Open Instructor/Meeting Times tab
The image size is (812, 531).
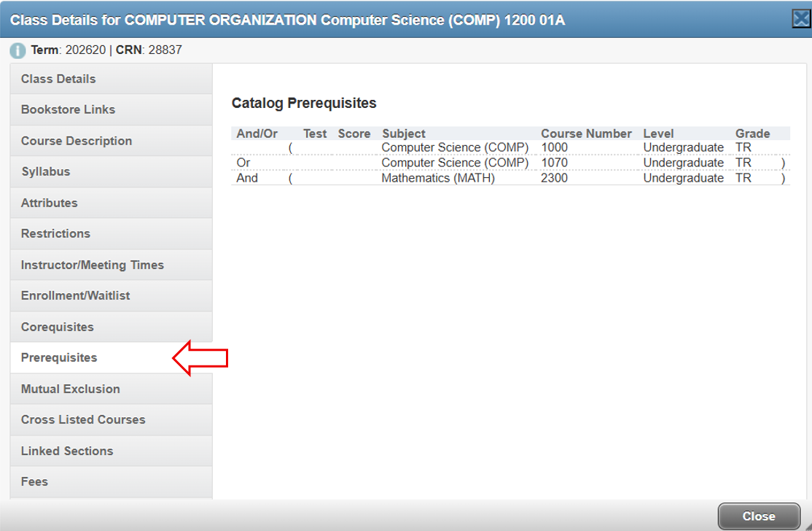coord(93,265)
